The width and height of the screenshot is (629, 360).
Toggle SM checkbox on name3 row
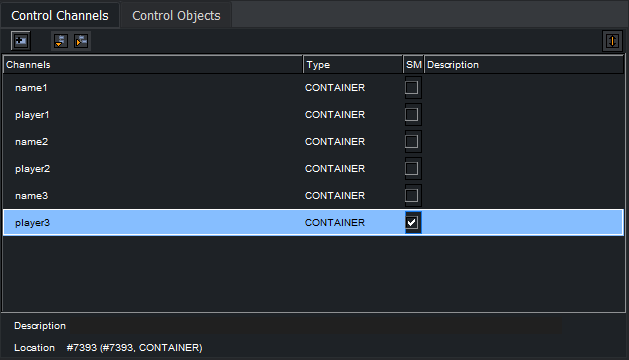pyautogui.click(x=412, y=195)
